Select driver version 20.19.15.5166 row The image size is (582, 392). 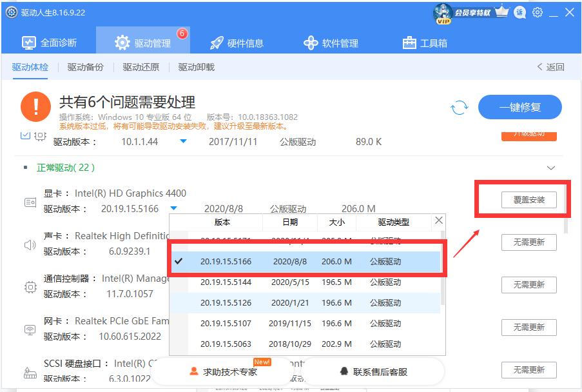(x=305, y=261)
